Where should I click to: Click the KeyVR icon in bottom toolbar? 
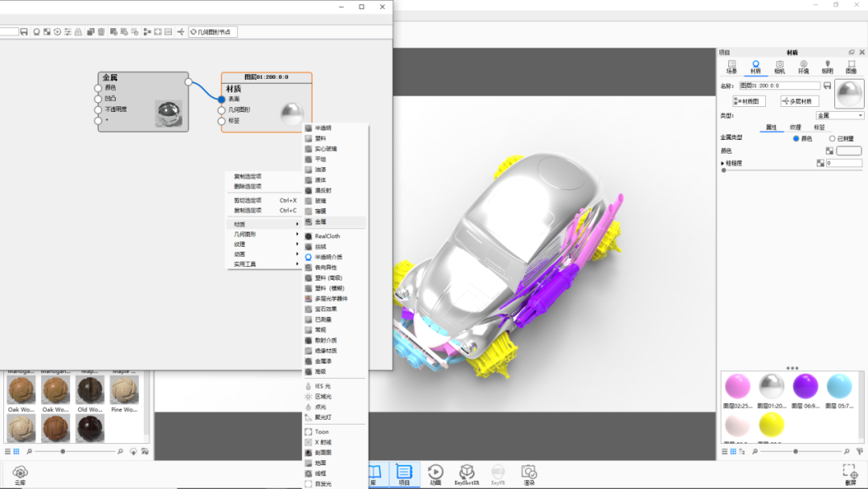click(497, 475)
